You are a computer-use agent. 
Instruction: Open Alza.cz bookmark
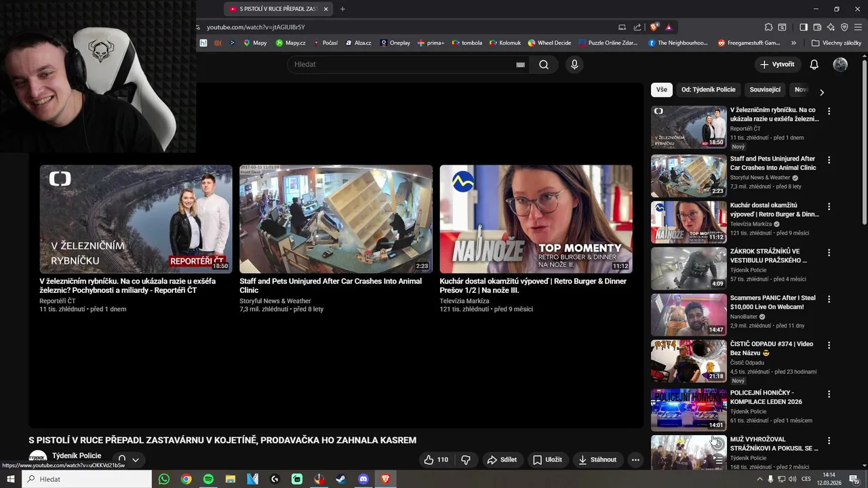[358, 43]
